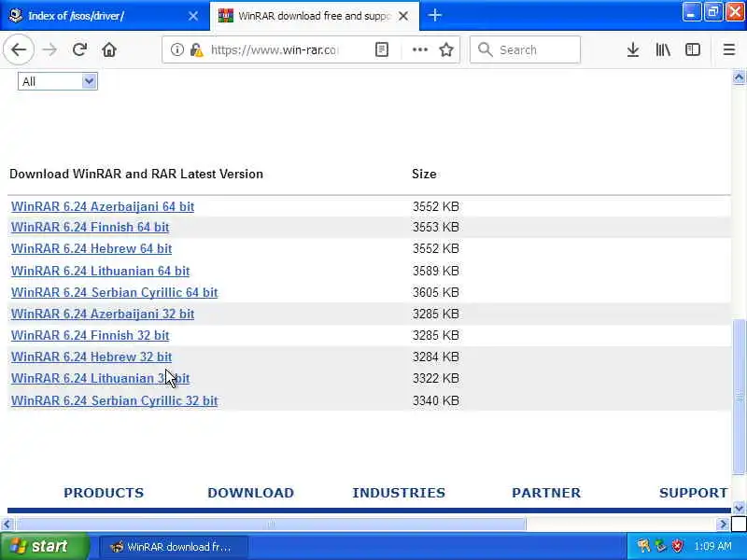Select the 3340 KB size value
Viewport: 747px width, 560px height.
point(435,400)
